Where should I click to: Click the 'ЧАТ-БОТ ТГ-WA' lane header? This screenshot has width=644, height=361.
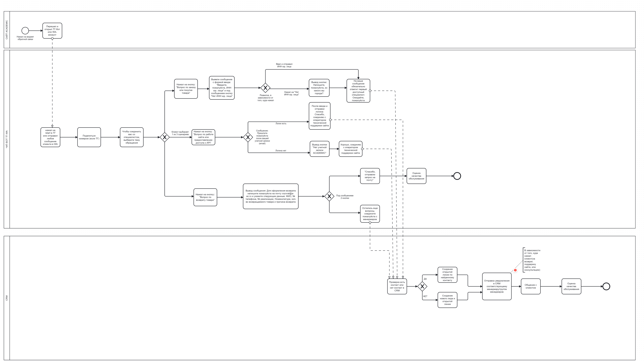(7, 139)
